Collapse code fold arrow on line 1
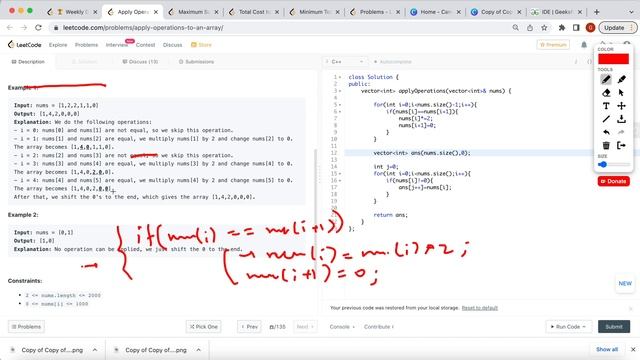 coord(340,77)
